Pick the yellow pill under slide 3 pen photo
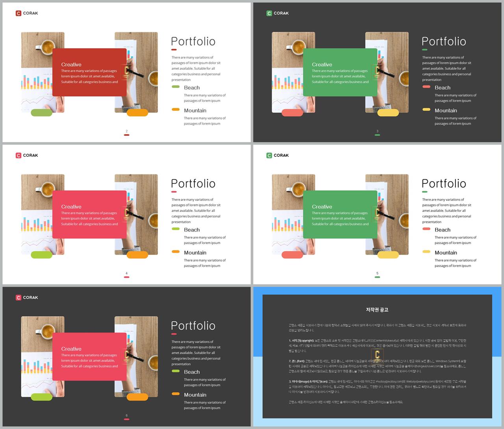 coord(388,113)
